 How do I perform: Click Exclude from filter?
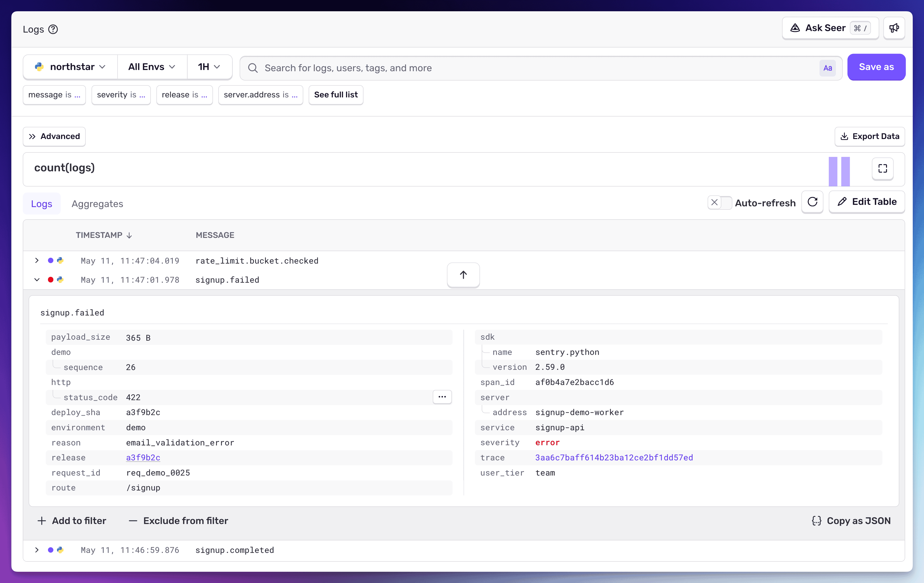pyautogui.click(x=178, y=521)
